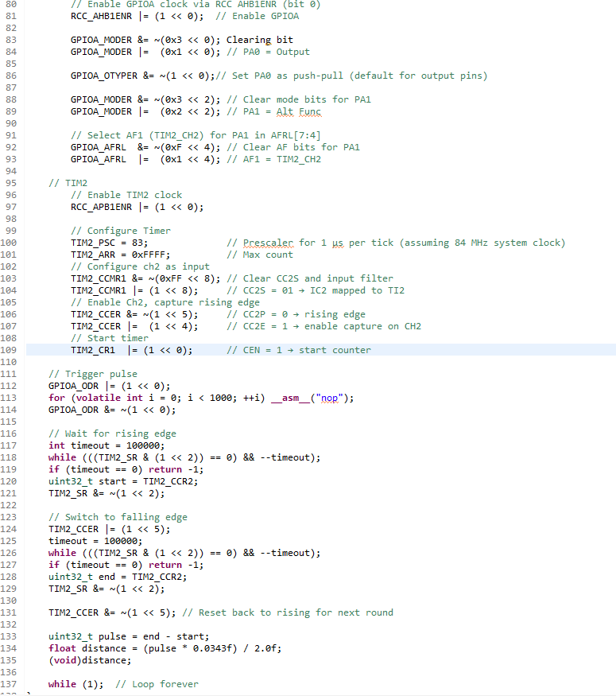Click the "nop" string on line 113
This screenshot has height=696, width=616.
(x=329, y=398)
